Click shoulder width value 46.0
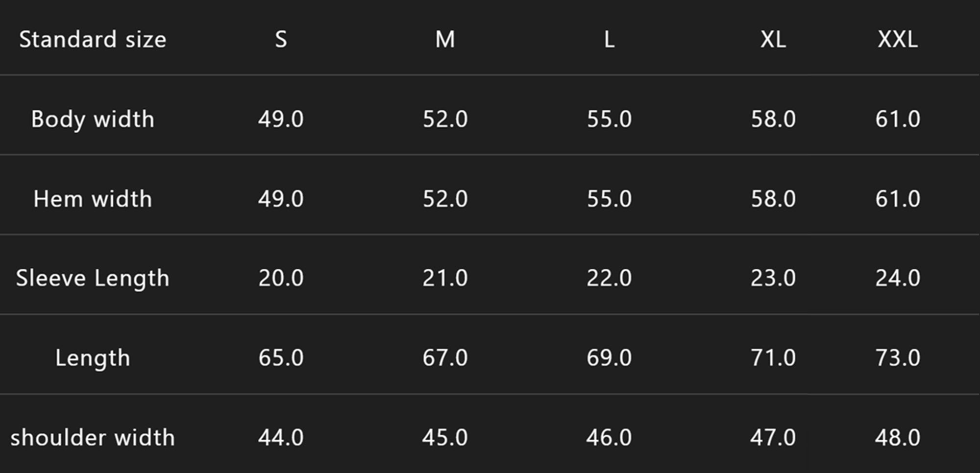980x473 pixels. coord(609,437)
